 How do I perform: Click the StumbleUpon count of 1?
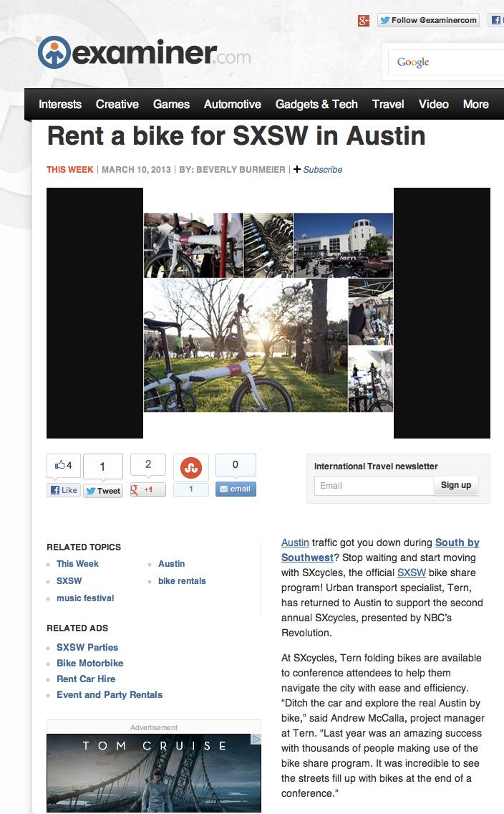coord(191,489)
